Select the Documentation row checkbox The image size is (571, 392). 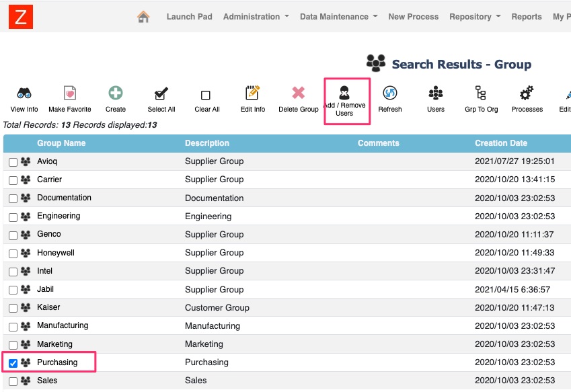click(13, 199)
